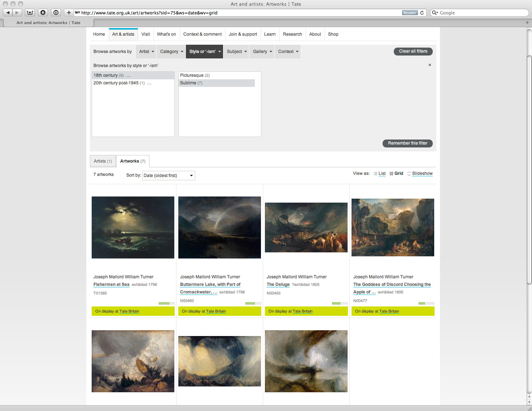Image resolution: width=532 pixels, height=411 pixels.
Task: Open the Context filter dropdown
Action: 288,52
